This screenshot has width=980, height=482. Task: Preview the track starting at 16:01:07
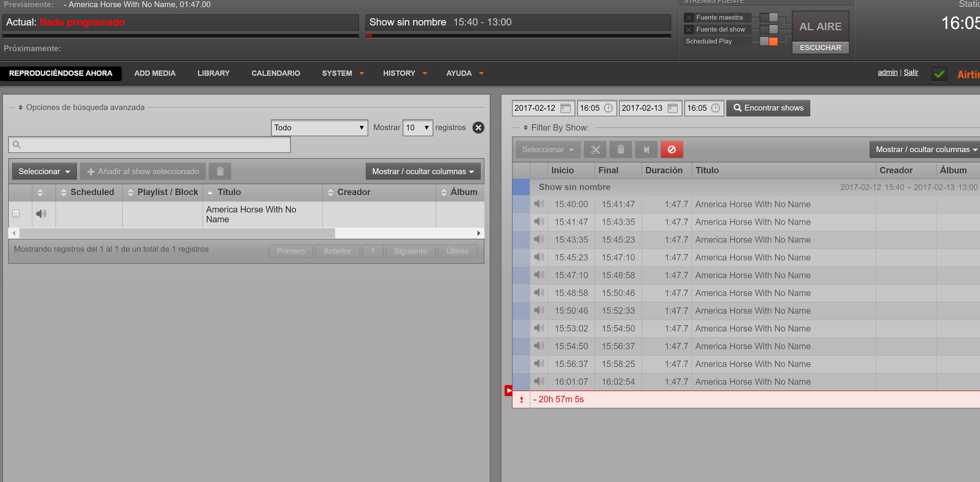539,381
